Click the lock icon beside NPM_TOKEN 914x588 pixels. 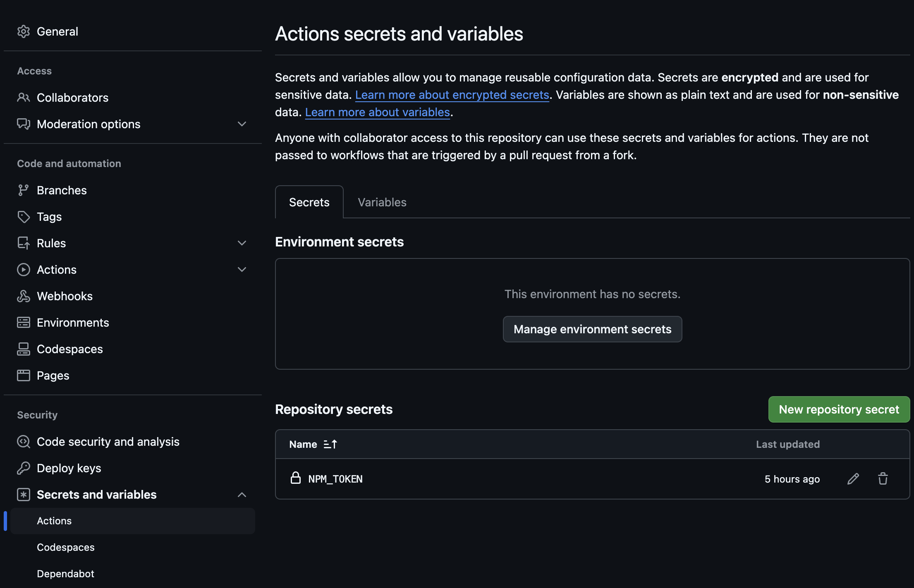click(x=296, y=478)
